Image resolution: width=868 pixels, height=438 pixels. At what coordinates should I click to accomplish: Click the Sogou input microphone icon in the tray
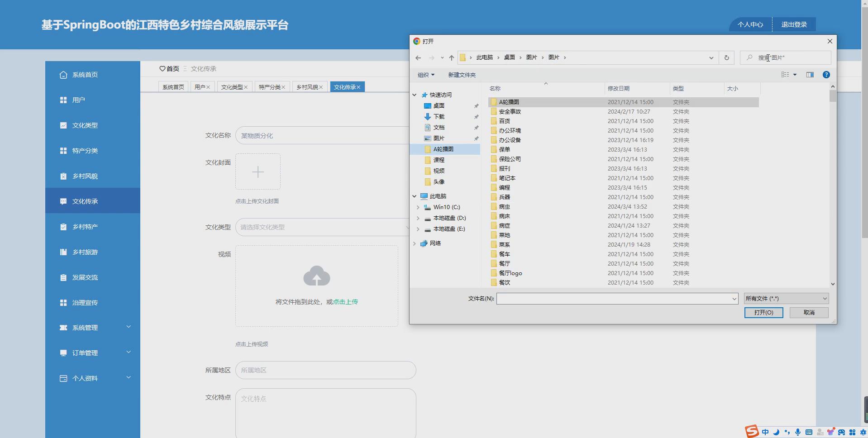798,432
